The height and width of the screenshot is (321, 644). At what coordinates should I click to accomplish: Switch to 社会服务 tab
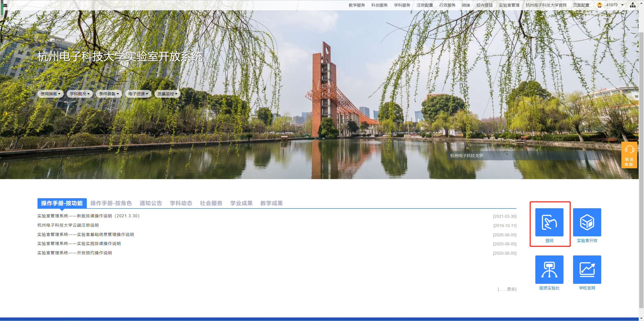coord(211,203)
